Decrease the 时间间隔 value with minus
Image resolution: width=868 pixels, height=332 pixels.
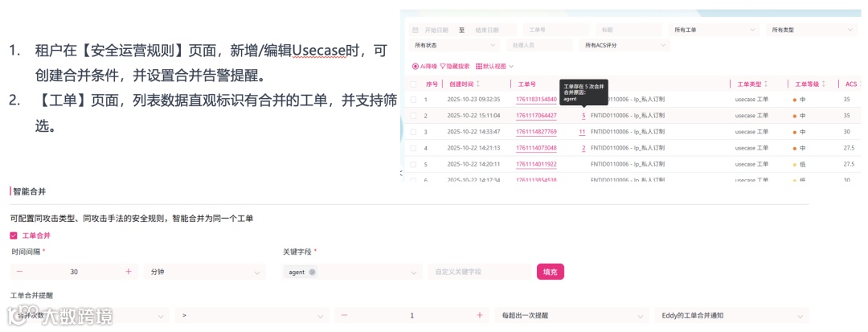point(19,272)
